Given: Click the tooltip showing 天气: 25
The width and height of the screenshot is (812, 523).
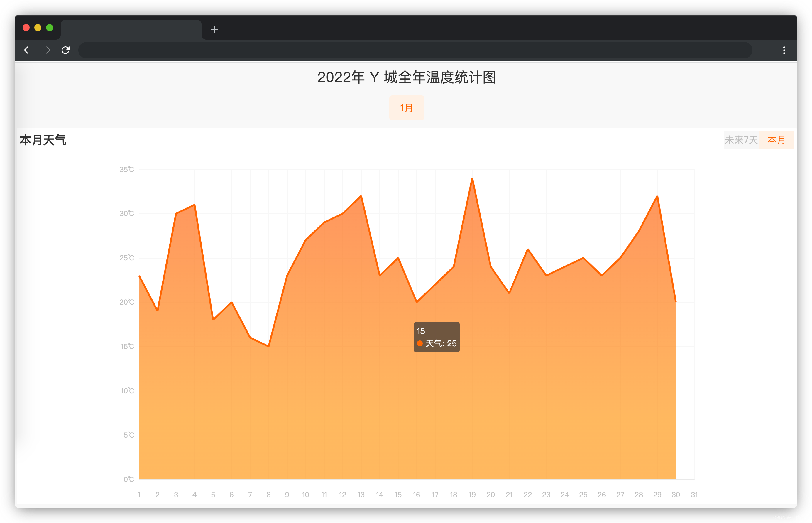Looking at the screenshot, I should click(x=437, y=337).
